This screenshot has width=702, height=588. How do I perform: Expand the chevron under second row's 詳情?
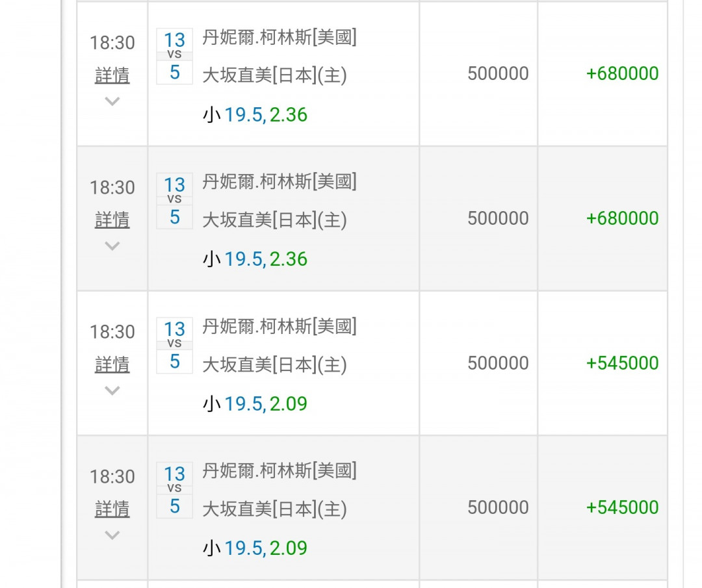pyautogui.click(x=112, y=246)
